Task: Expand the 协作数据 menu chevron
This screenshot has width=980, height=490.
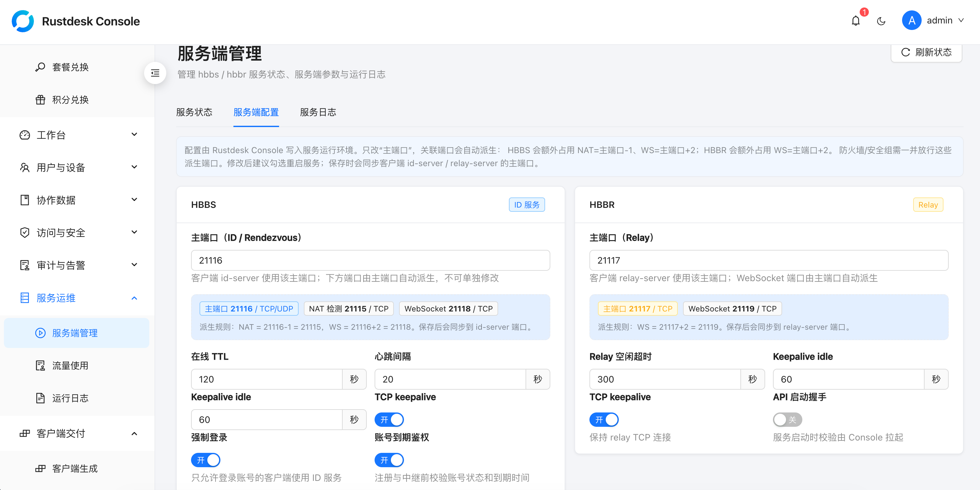Action: click(134, 200)
